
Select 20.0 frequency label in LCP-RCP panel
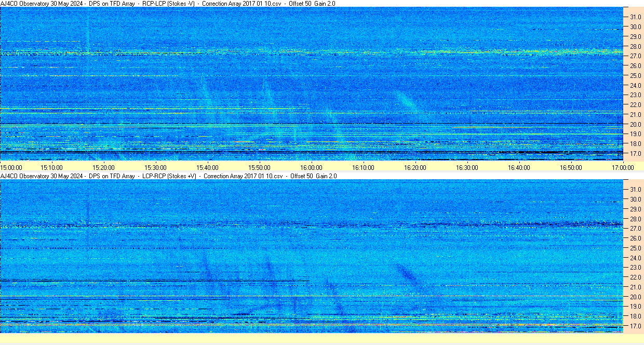tap(636, 297)
